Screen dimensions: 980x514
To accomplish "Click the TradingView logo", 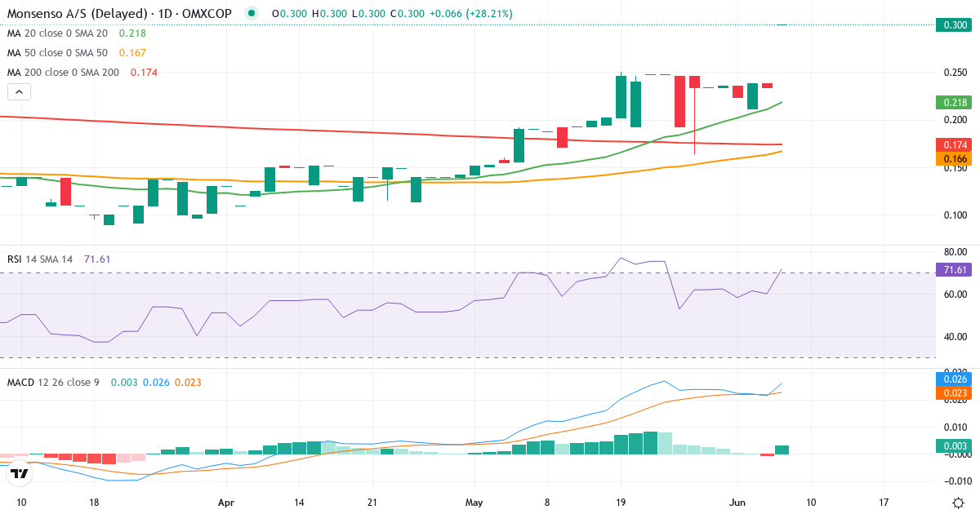I will (x=20, y=472).
